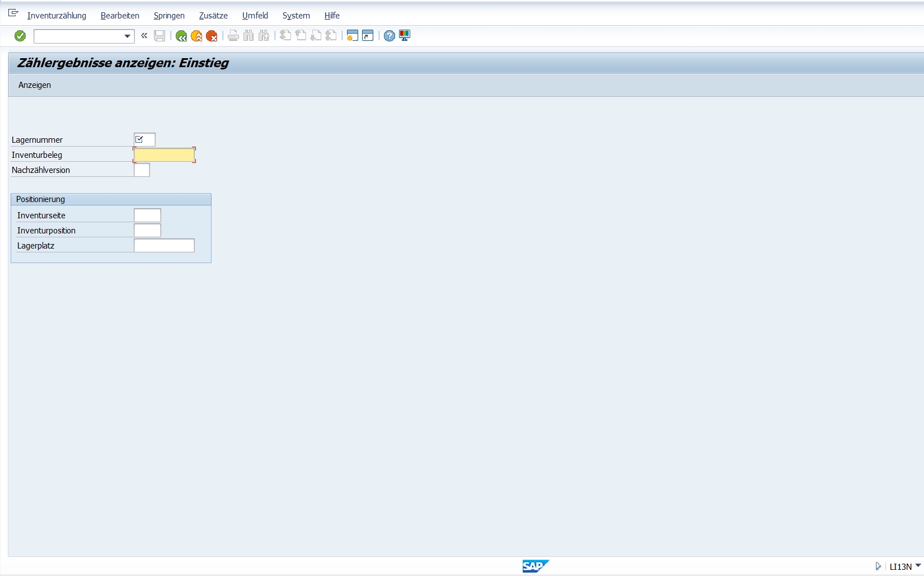The image size is (924, 576).
Task: Open the System menu
Action: coord(296,16)
